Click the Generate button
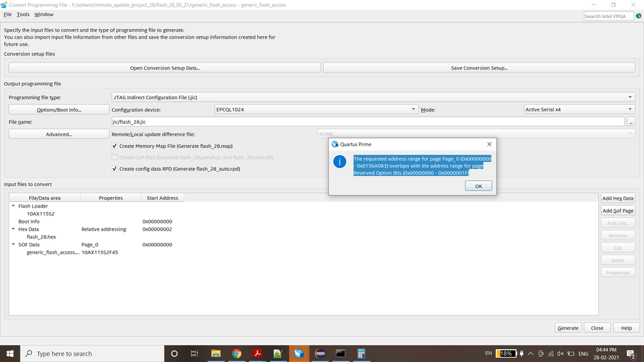The width and height of the screenshot is (644, 362). [x=568, y=328]
